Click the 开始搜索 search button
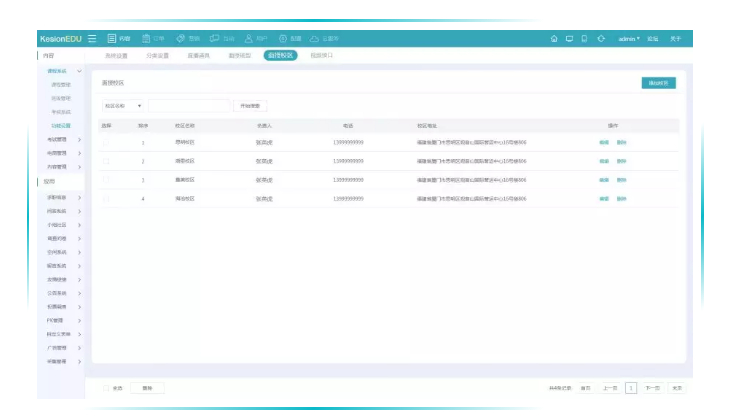Viewport: 742px width, 420px height. 250,105
